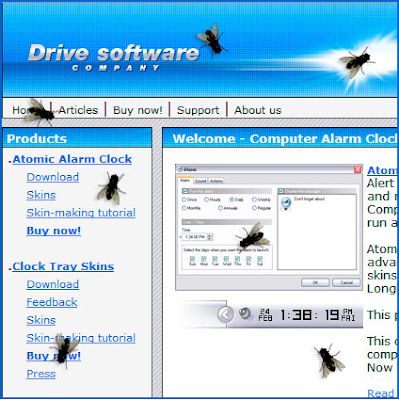Viewport: 399px width, 400px height.
Task: Toggle the Display the message checkbox
Action: coord(281,191)
